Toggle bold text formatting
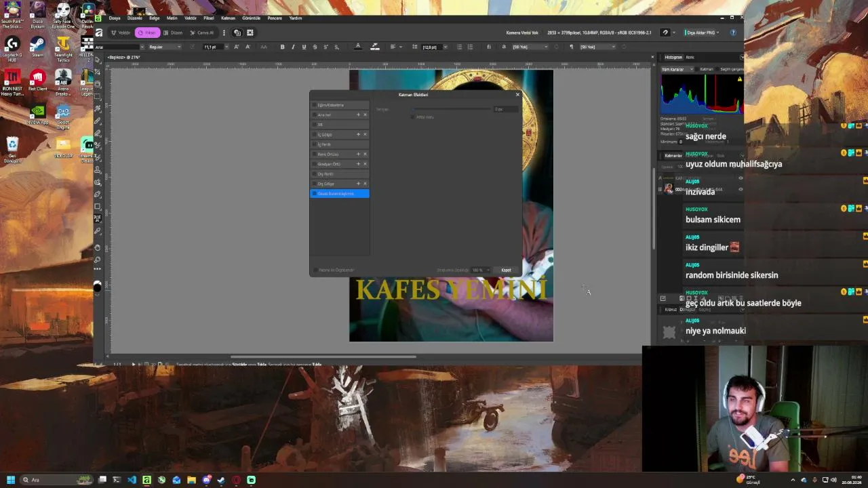Screen dimensions: 868x488 tap(282, 47)
